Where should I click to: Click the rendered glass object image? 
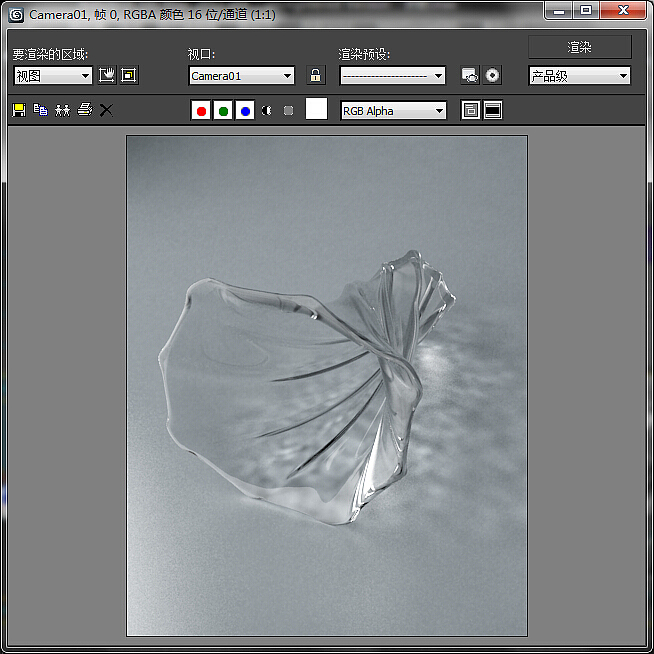(x=327, y=385)
